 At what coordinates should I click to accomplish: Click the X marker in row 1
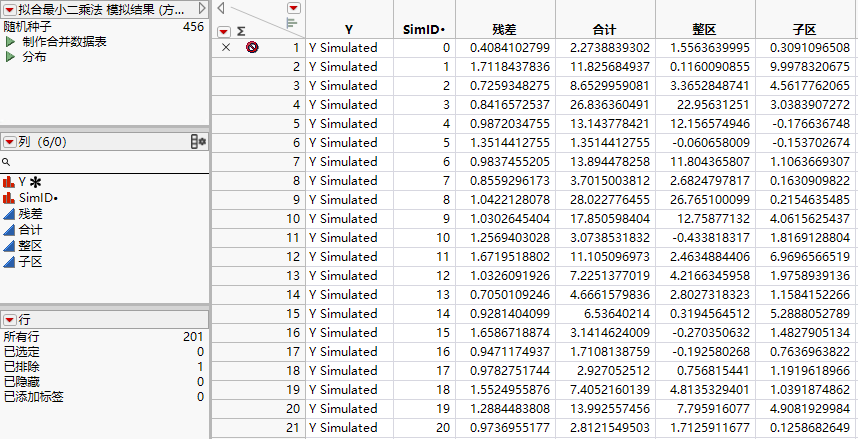(226, 48)
